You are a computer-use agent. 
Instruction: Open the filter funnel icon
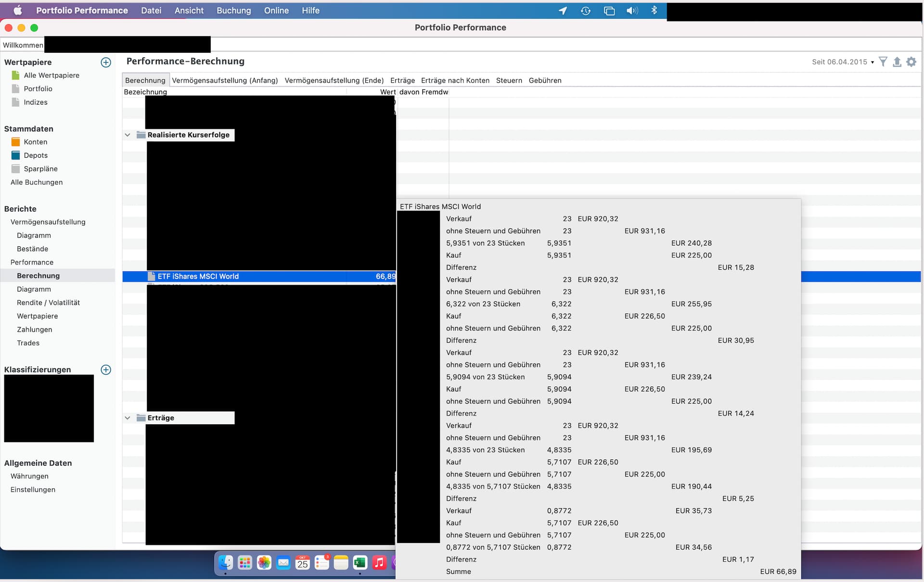click(x=883, y=62)
